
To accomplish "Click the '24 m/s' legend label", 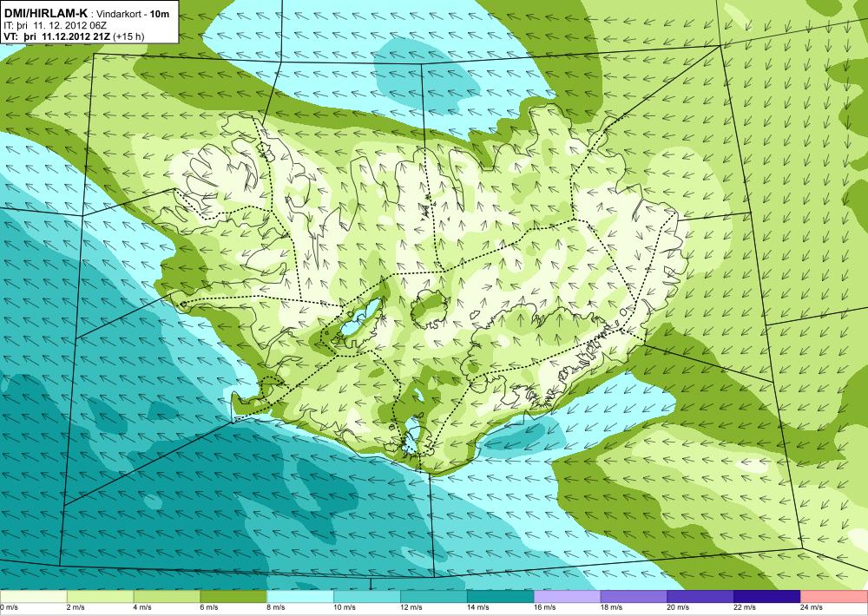I will 811,607.
